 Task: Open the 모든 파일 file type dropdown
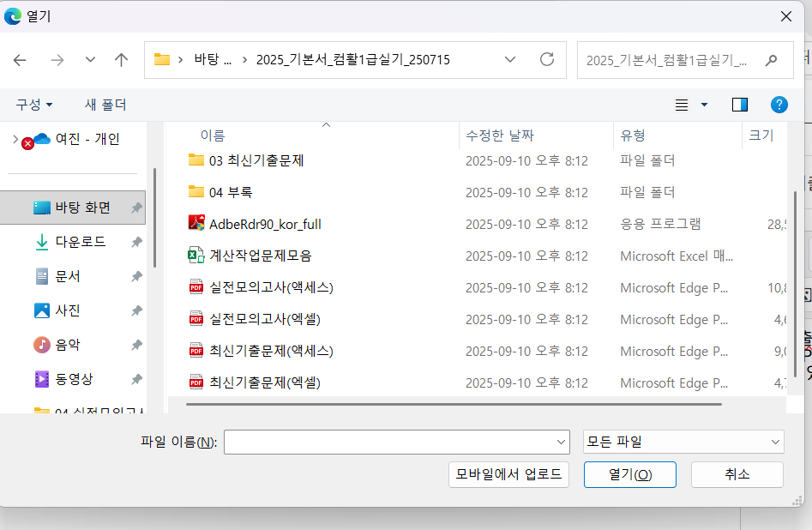[x=683, y=443]
